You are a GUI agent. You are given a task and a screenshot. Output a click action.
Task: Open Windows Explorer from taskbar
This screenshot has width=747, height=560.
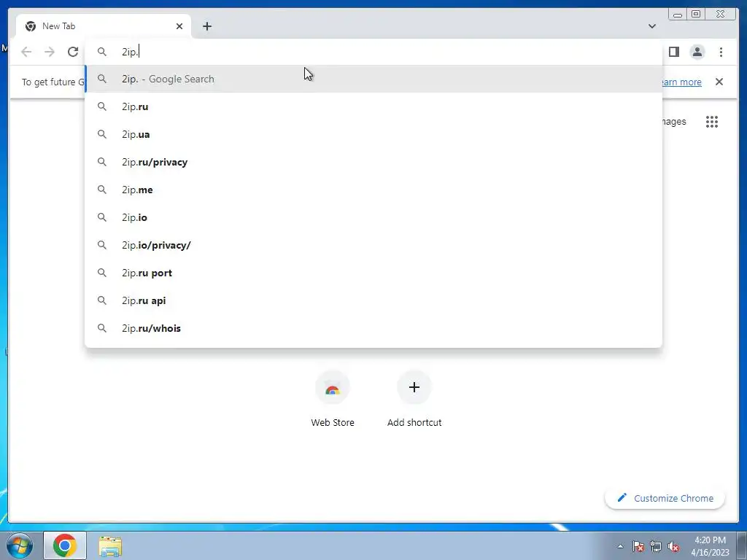click(110, 546)
